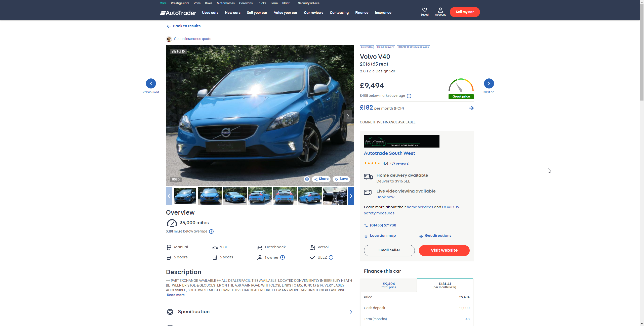Open info icon beside ULEZ

[x=331, y=257]
